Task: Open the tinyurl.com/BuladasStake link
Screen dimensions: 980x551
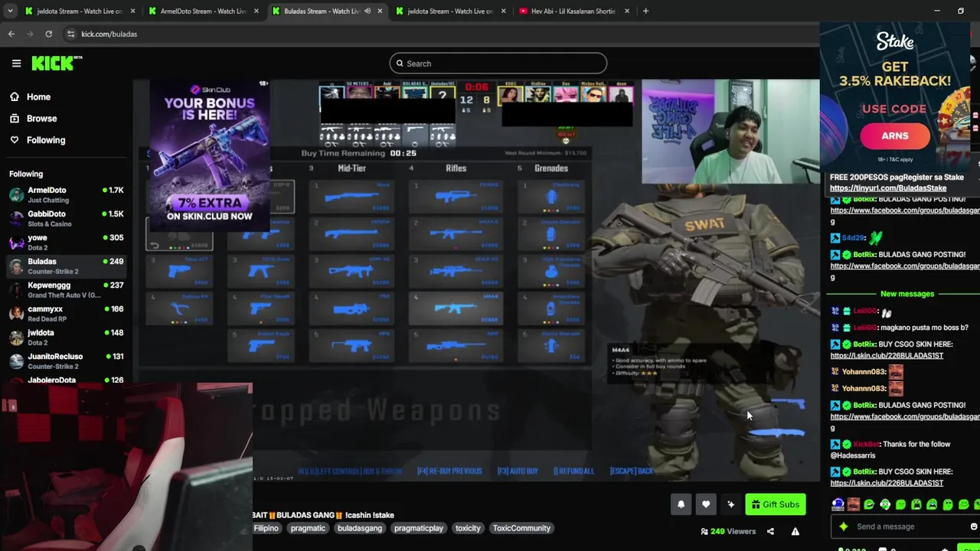Action: [x=888, y=188]
